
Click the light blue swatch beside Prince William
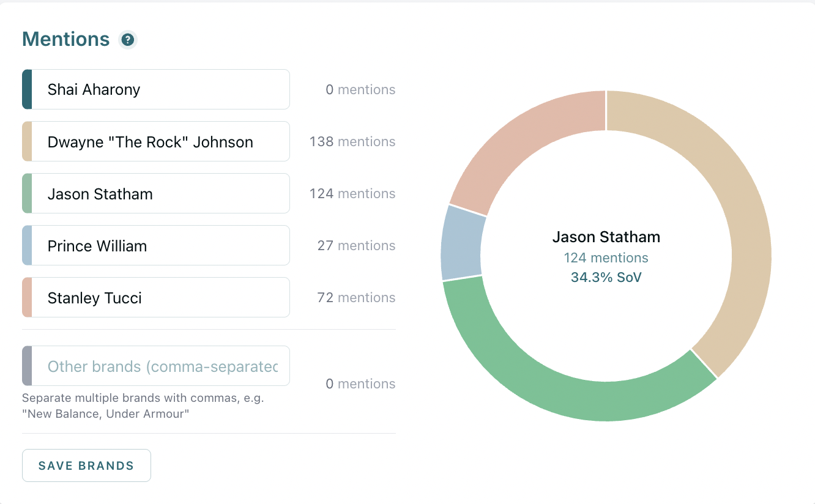point(27,245)
